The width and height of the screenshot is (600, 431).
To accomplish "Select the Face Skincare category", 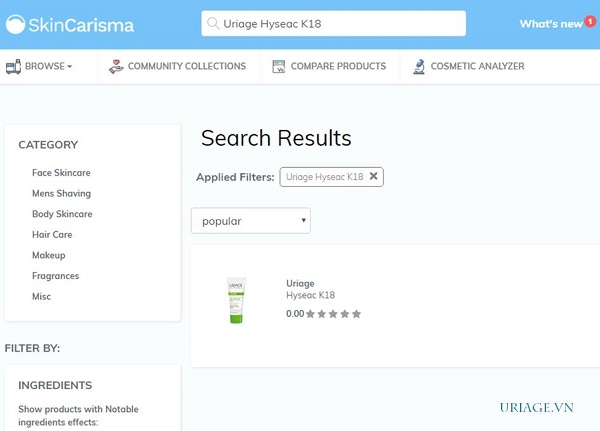I will (61, 173).
